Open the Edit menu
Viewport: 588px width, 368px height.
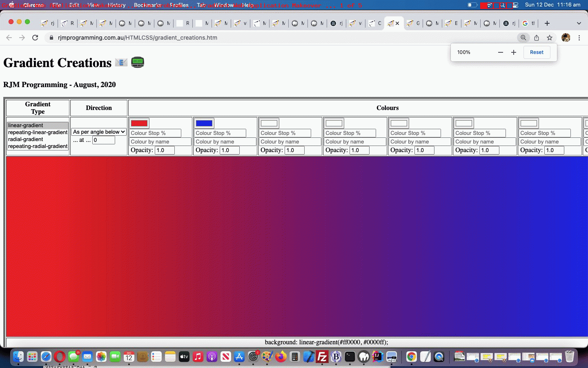[x=74, y=5]
